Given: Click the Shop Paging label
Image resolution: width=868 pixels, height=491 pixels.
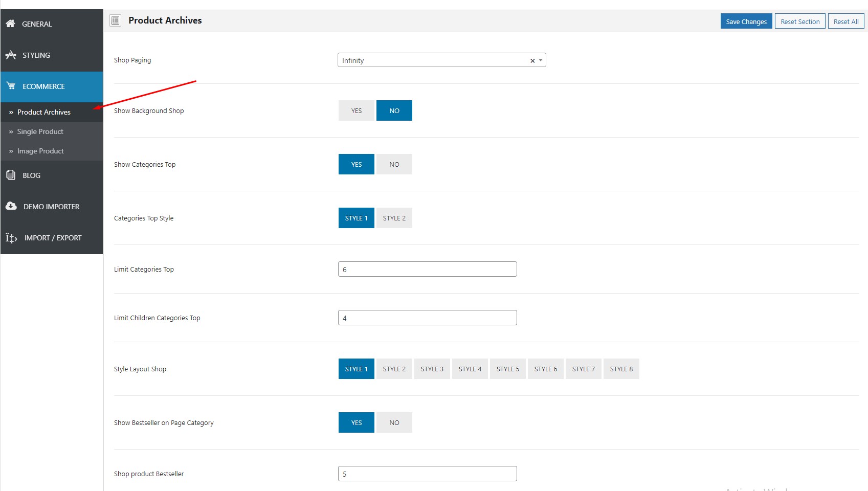Looking at the screenshot, I should coord(132,60).
